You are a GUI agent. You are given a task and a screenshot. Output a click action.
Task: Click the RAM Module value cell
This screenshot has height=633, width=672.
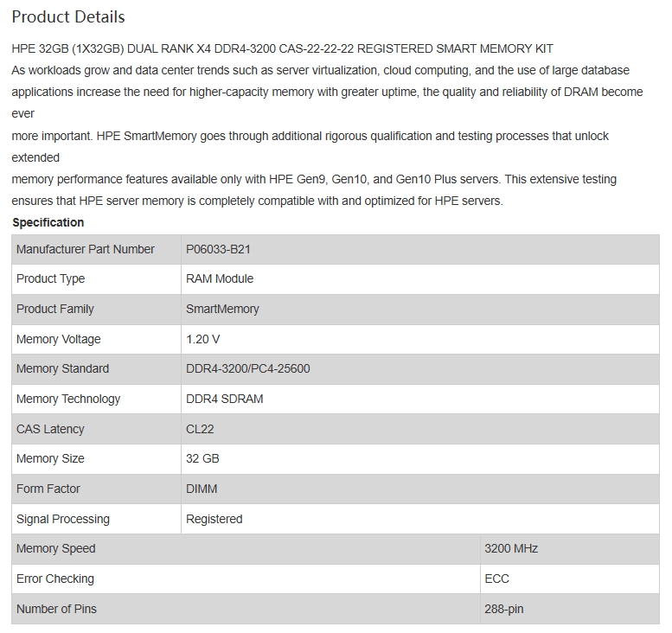tap(420, 279)
